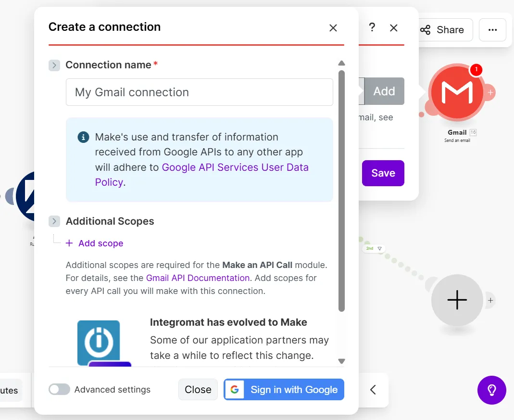Click inside the My Gmail connection name field
Image resolution: width=514 pixels, height=420 pixels.
200,92
